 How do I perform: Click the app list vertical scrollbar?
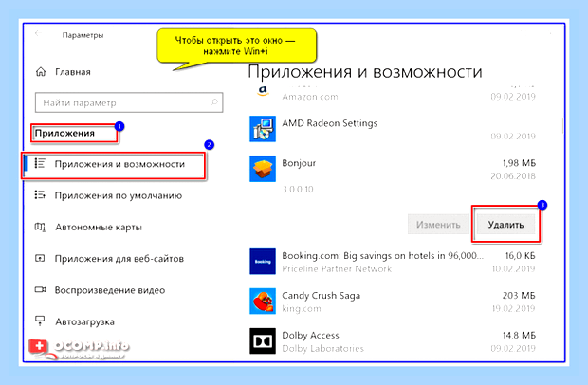[x=562, y=126]
